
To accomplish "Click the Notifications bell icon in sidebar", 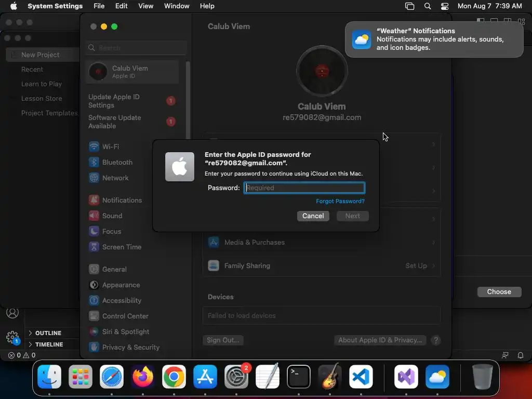I will click(x=94, y=200).
